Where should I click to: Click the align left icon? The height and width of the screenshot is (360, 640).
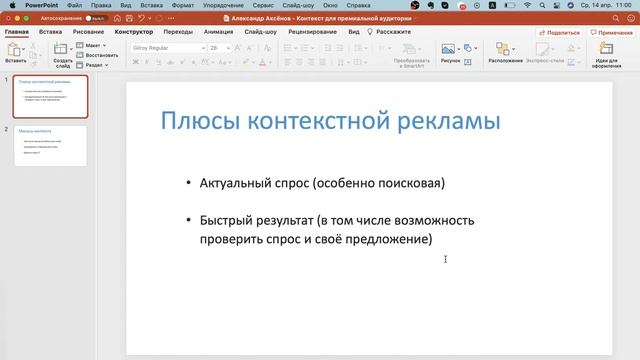tap(288, 62)
